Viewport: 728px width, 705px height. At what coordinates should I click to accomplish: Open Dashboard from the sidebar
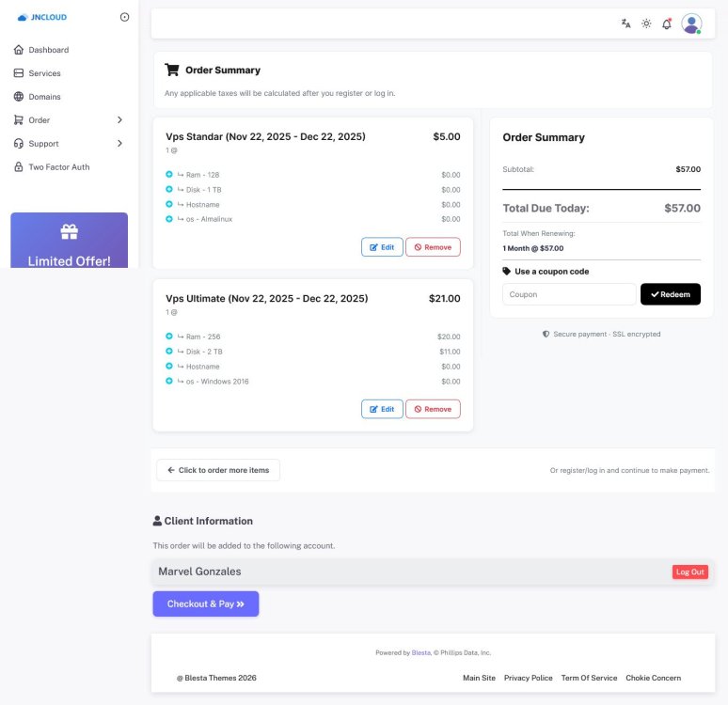(47, 50)
